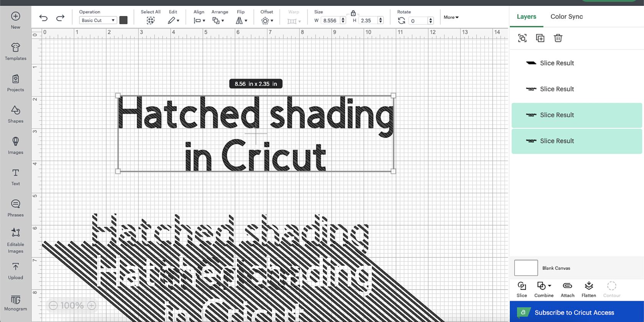Duplicate the selected layers
The image size is (644, 322).
(x=540, y=38)
